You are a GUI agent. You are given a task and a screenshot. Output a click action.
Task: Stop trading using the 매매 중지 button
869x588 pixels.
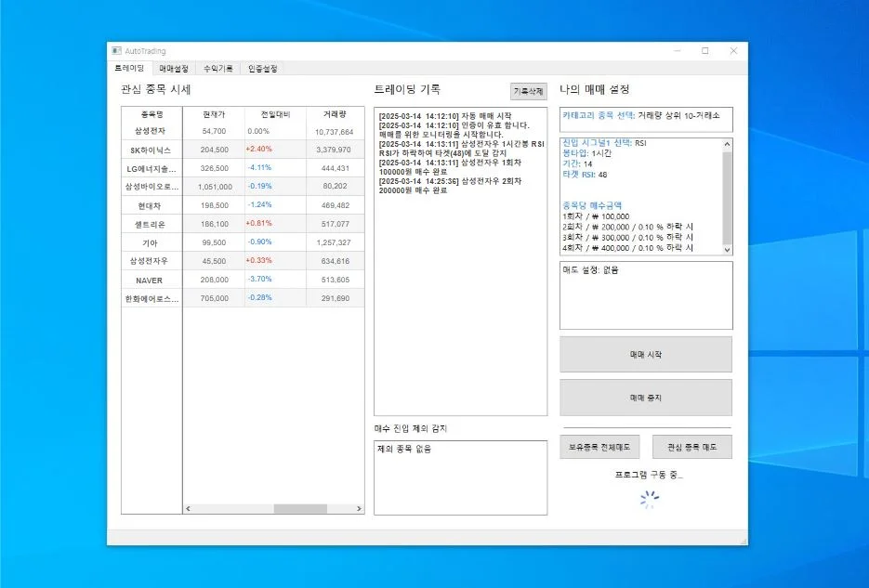645,398
